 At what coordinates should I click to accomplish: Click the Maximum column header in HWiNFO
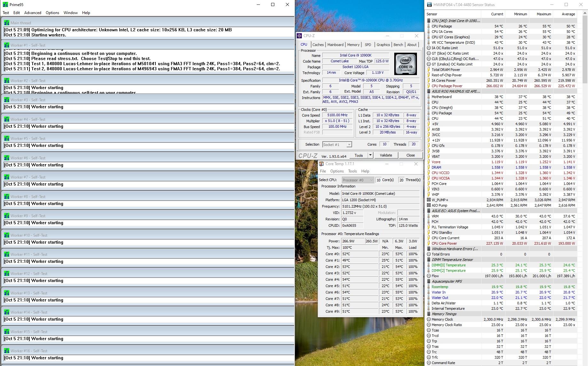[x=541, y=14]
